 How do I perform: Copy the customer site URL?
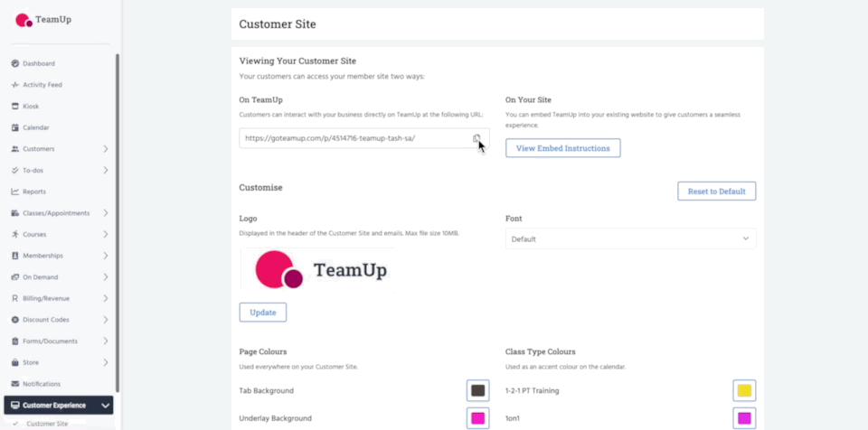pos(476,138)
